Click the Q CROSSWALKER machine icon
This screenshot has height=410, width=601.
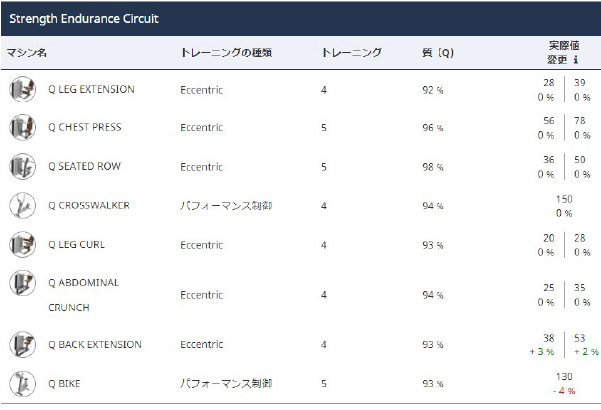[21, 205]
